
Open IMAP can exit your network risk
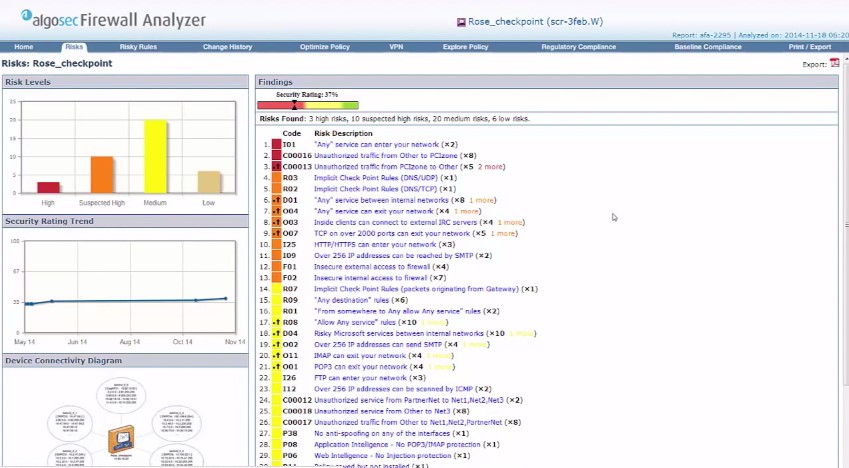coord(360,356)
